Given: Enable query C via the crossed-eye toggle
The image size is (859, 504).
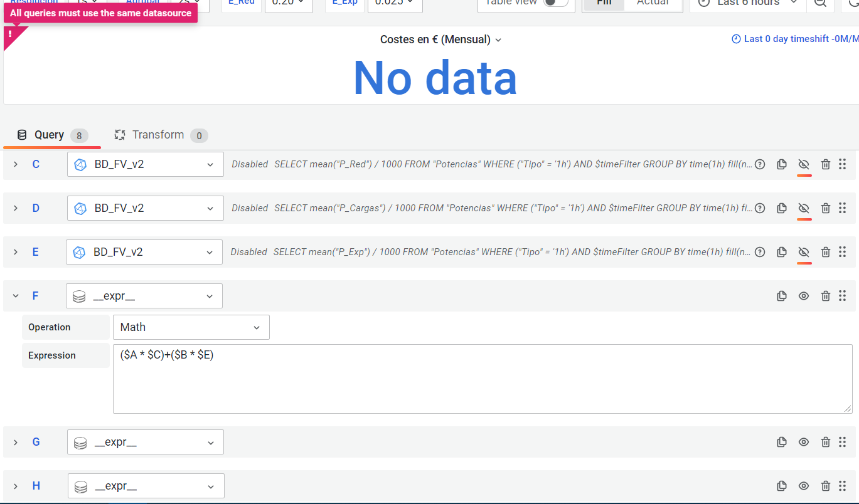Looking at the screenshot, I should coord(803,164).
